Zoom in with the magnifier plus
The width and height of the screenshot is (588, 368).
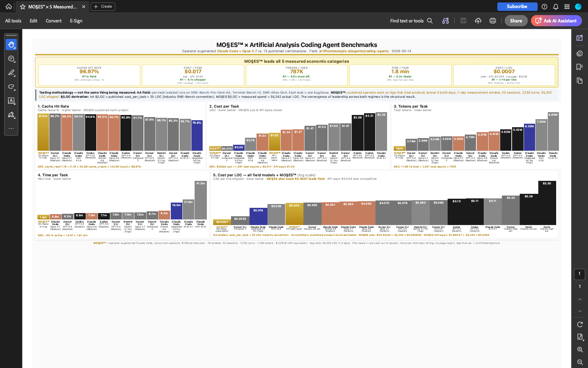(x=580, y=349)
